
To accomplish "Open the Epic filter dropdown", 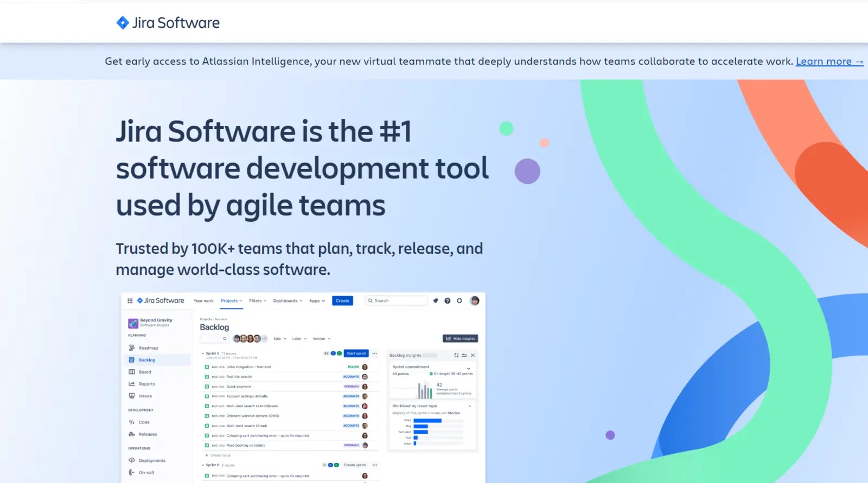I will click(x=280, y=339).
